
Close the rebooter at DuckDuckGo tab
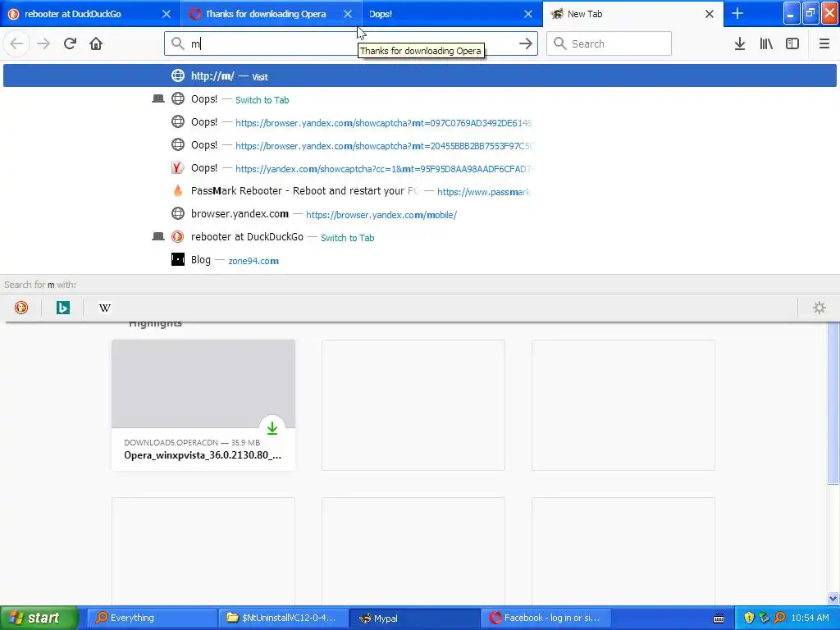(166, 14)
